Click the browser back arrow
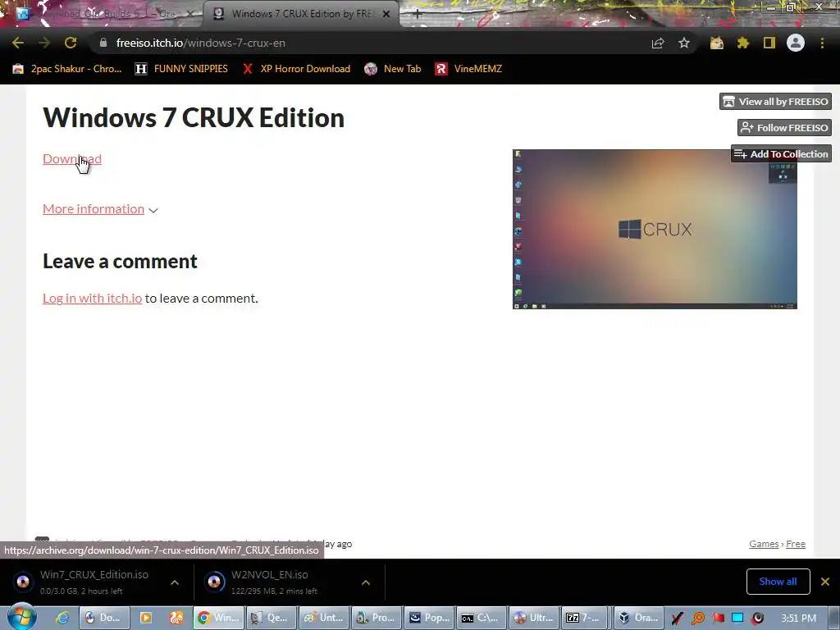This screenshot has width=840, height=630. point(18,43)
